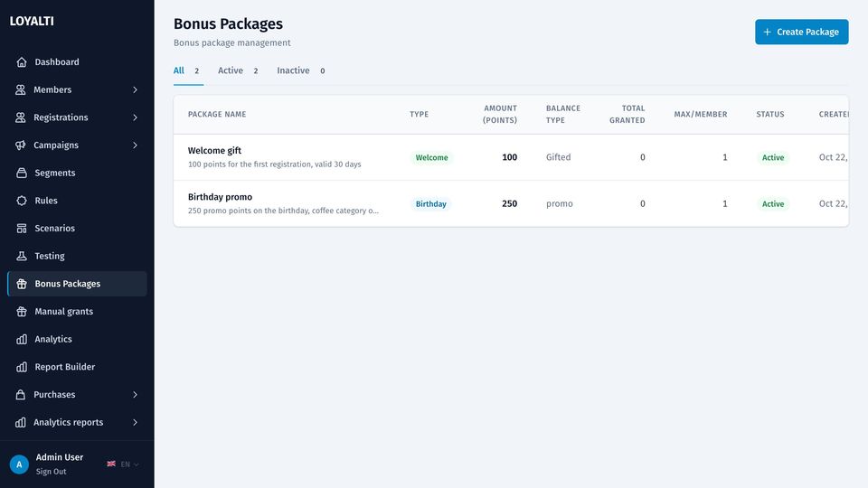Switch to the All tab
Screen dimensions: 868x488
187,70
